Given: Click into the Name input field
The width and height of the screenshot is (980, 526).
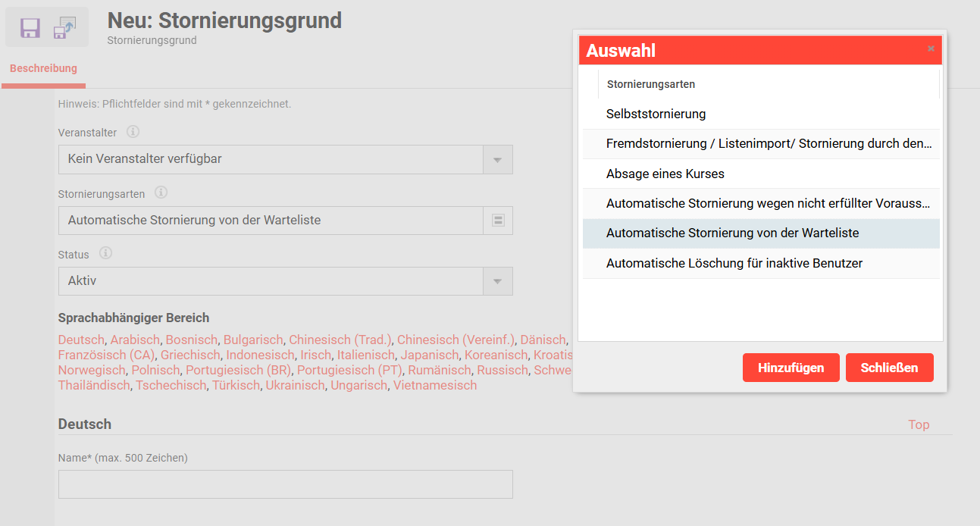Looking at the screenshot, I should tap(286, 484).
